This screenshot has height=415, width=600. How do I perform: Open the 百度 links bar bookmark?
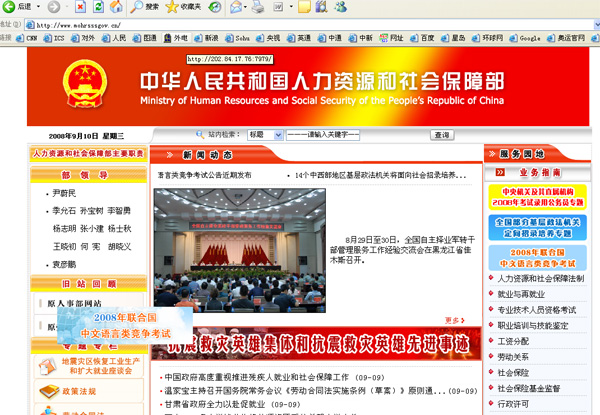pos(422,38)
